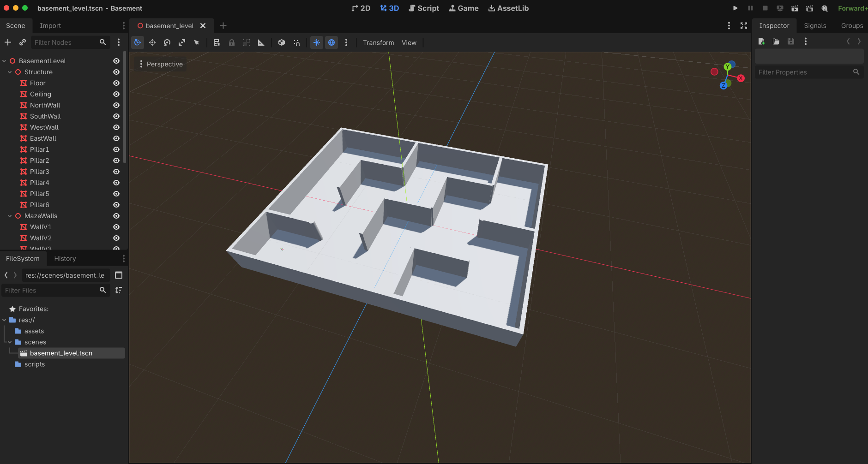Click the Use Snap magnet icon

click(x=296, y=42)
